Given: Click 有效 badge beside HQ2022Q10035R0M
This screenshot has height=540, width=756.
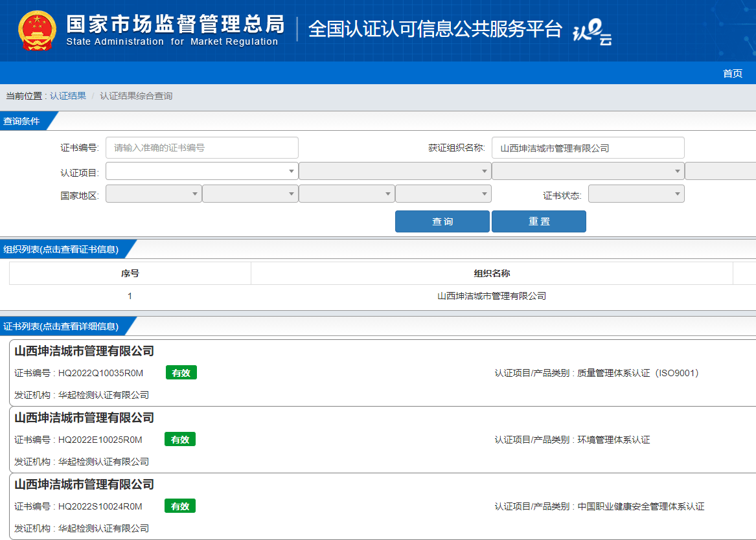Looking at the screenshot, I should pos(181,373).
